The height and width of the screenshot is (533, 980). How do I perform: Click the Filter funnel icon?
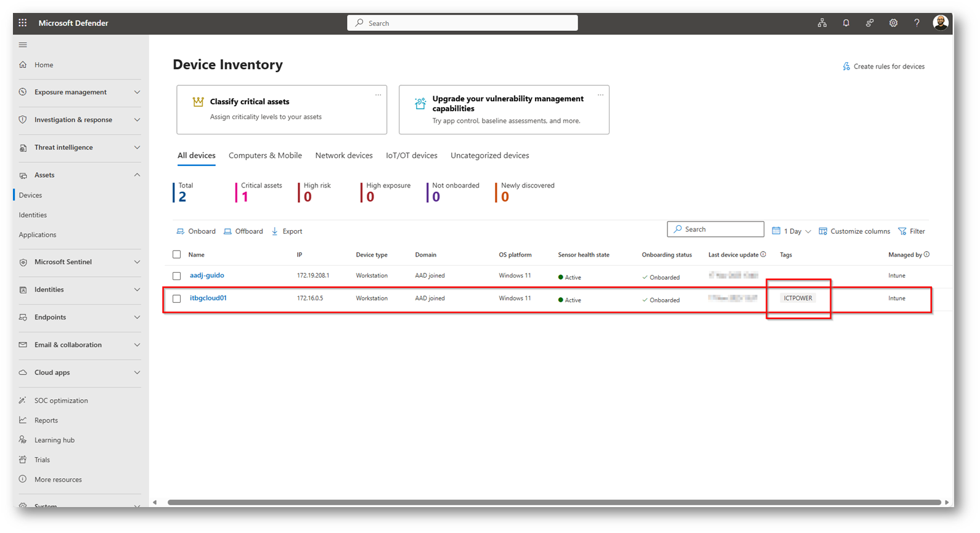pyautogui.click(x=902, y=231)
